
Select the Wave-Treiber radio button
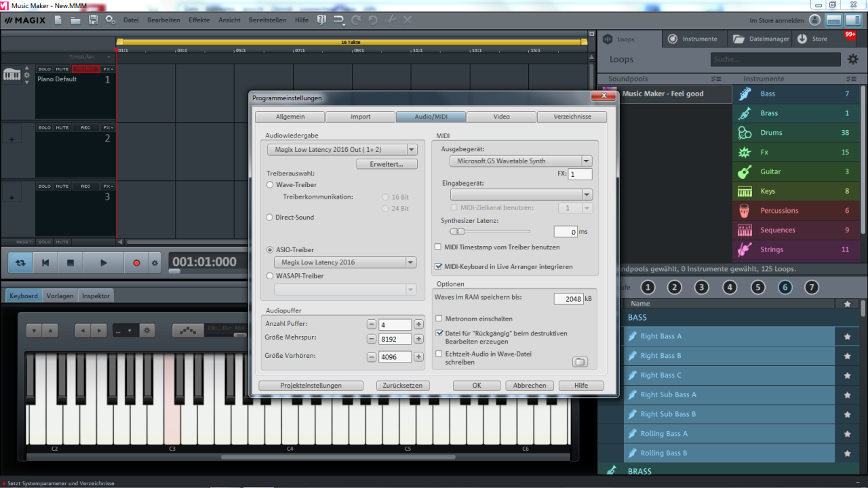[x=271, y=184]
